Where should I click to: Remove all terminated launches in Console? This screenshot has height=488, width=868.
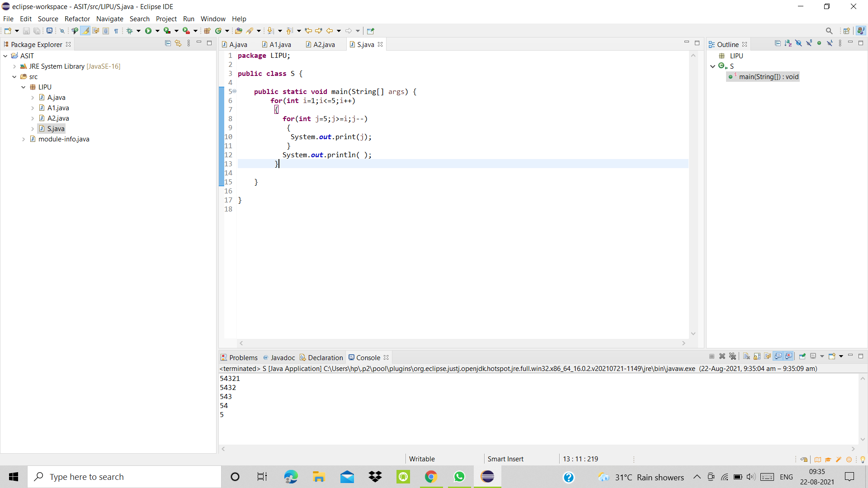(733, 356)
